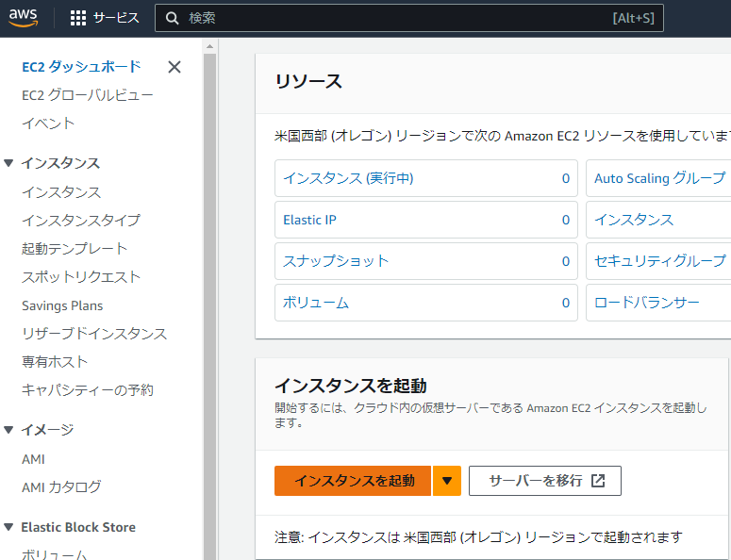Open EC2 ダッシュボード in sidebar
This screenshot has width=731, height=560.
pos(81,67)
